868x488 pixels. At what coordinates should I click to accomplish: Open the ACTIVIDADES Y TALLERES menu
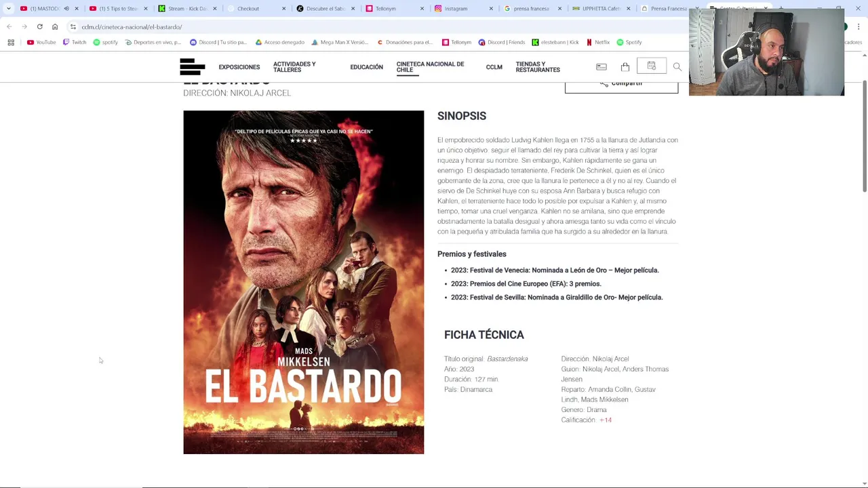tap(294, 67)
